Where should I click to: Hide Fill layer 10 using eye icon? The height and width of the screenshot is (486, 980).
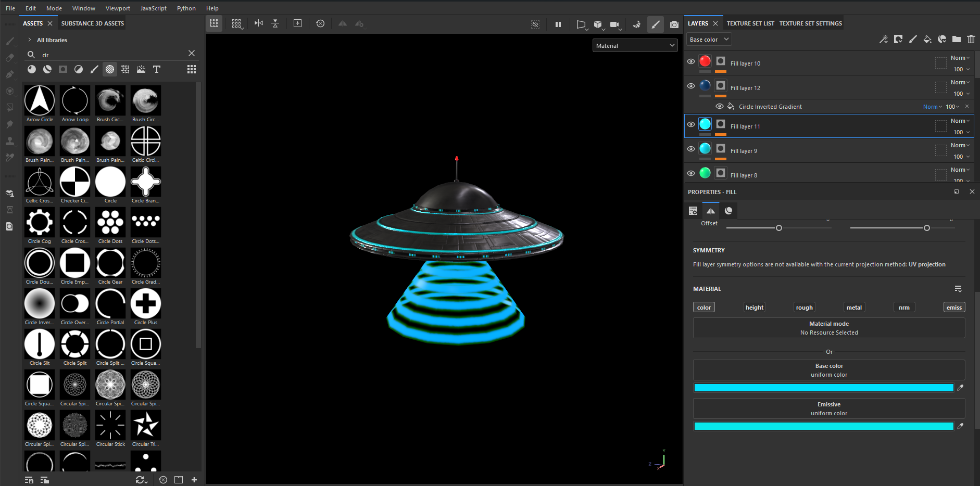tap(691, 61)
